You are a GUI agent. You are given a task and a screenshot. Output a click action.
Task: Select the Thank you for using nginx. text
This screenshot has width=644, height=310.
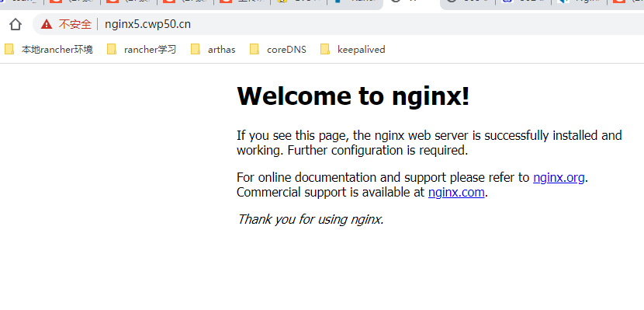[310, 219]
